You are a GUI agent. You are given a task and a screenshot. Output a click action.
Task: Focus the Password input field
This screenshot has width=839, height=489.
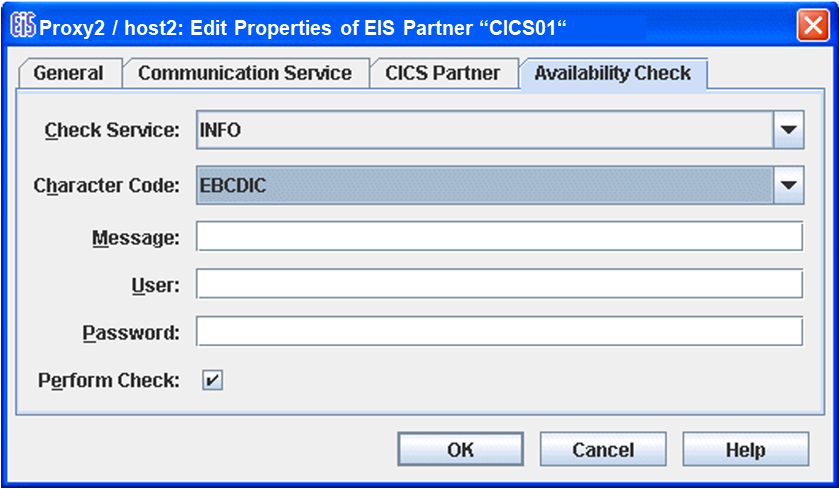point(499,332)
